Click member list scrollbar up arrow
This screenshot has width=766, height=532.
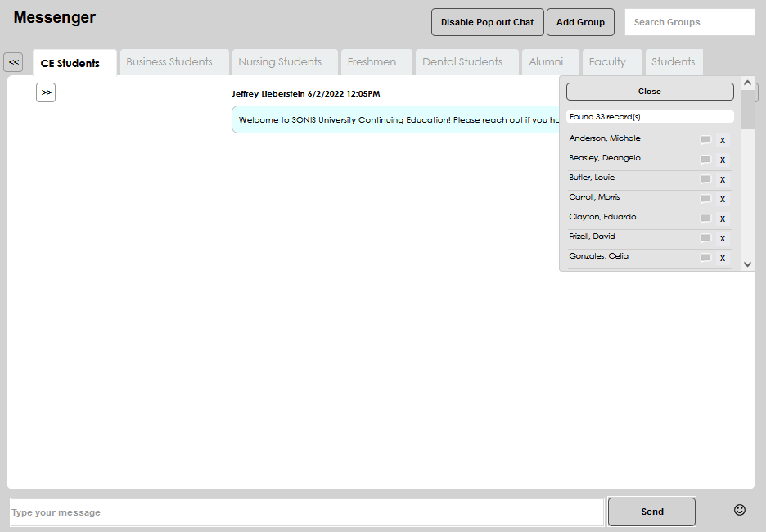[x=747, y=83]
